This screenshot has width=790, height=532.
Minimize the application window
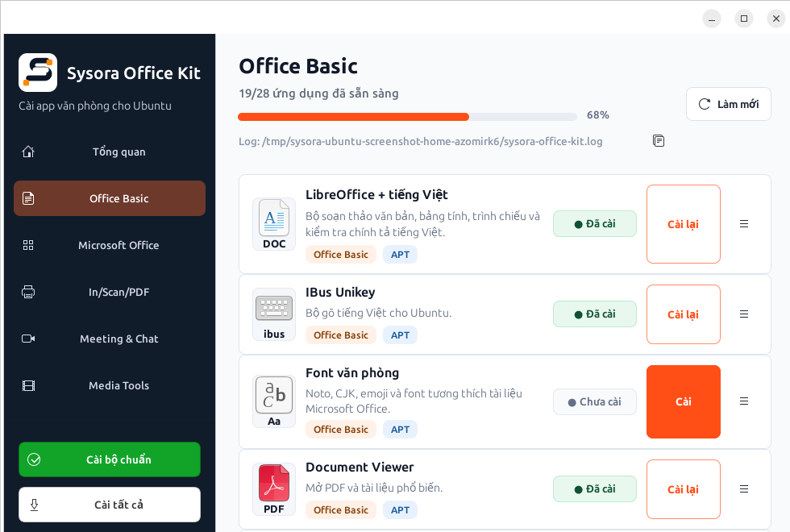pos(711,19)
